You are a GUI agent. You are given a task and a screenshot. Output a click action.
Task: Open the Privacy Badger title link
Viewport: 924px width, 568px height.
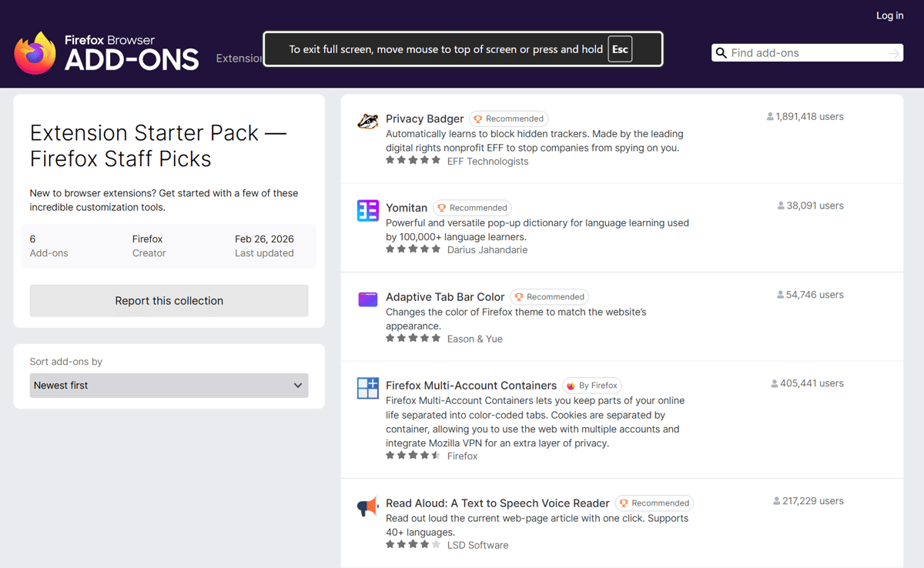[x=424, y=119]
